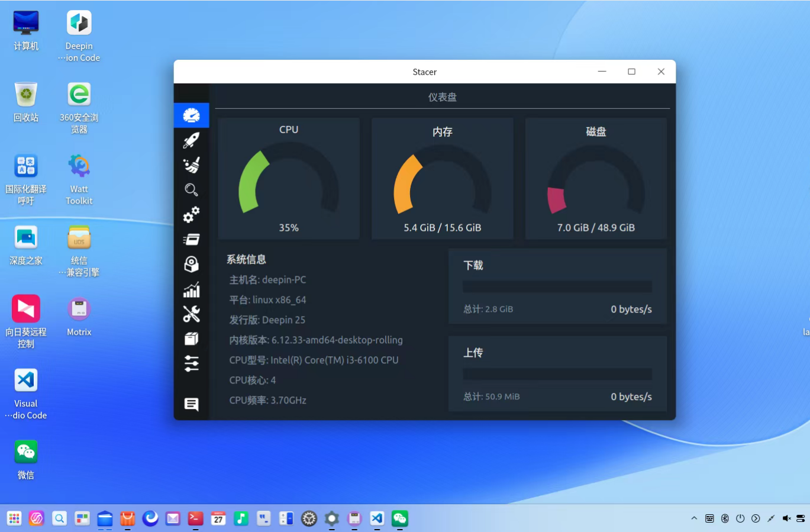Open the System Cleaner broom icon
Screen dimensions: 810x532
(191, 165)
